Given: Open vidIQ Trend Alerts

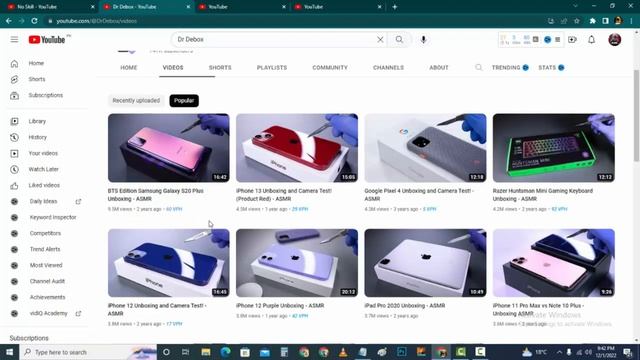Looking at the screenshot, I should (45, 249).
